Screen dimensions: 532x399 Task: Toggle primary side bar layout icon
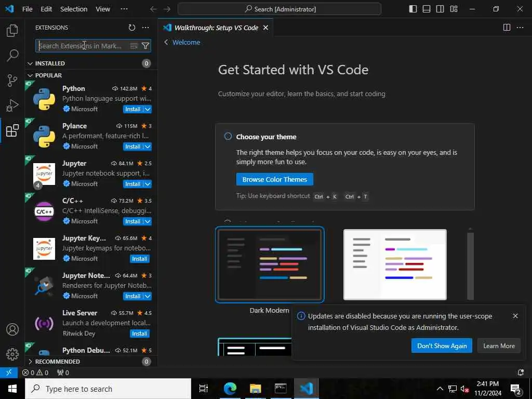click(x=413, y=9)
